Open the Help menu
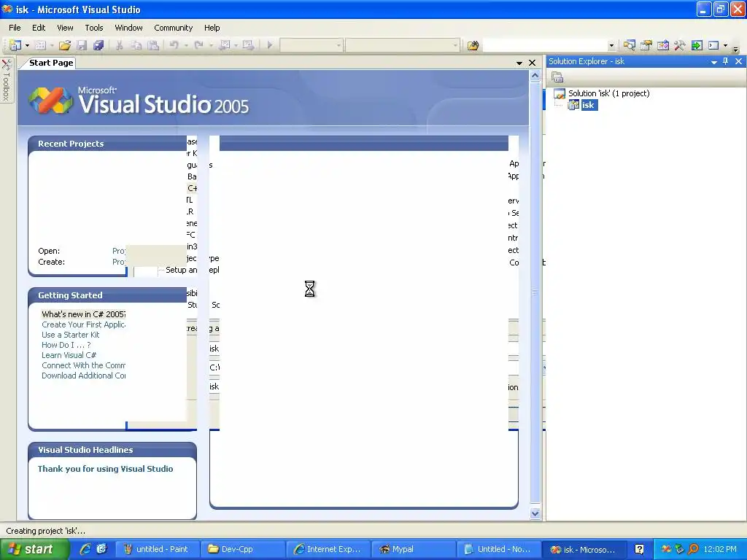Viewport: 747px width, 560px height. click(212, 28)
